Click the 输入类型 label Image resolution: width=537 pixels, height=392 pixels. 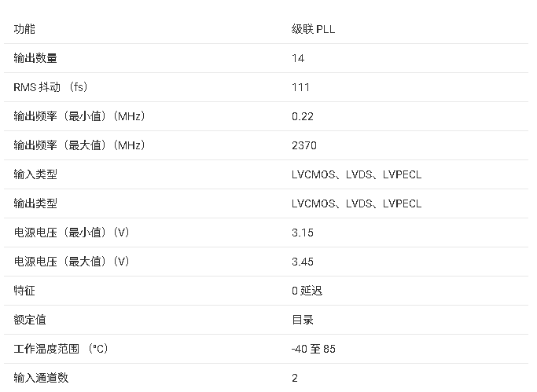(35, 174)
